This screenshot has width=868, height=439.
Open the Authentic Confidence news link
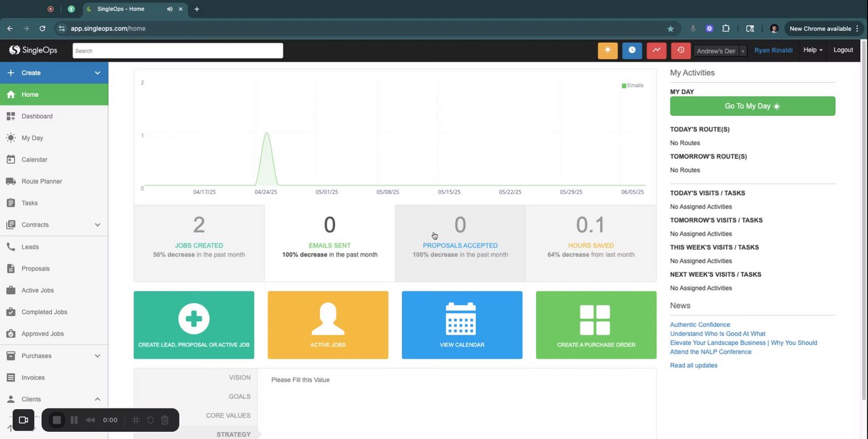[x=700, y=325]
